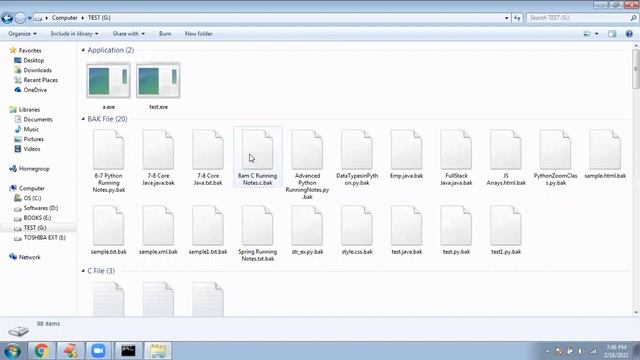This screenshot has height=360, width=640.
Task: Toggle the preview pane button
Action: coord(612,34)
